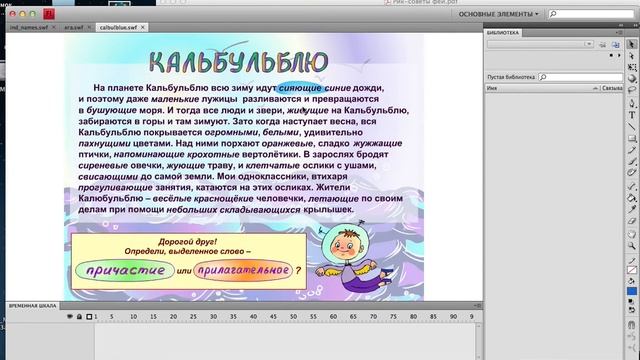640x360 pixels.
Task: Click the Связывание column header
Action: 612,88
